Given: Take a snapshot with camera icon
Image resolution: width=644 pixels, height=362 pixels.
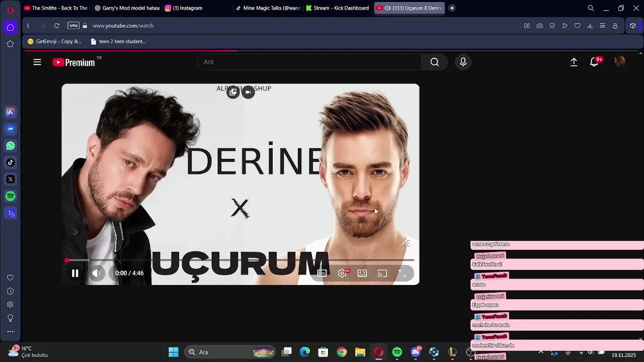Looking at the screenshot, I should pos(539,26).
